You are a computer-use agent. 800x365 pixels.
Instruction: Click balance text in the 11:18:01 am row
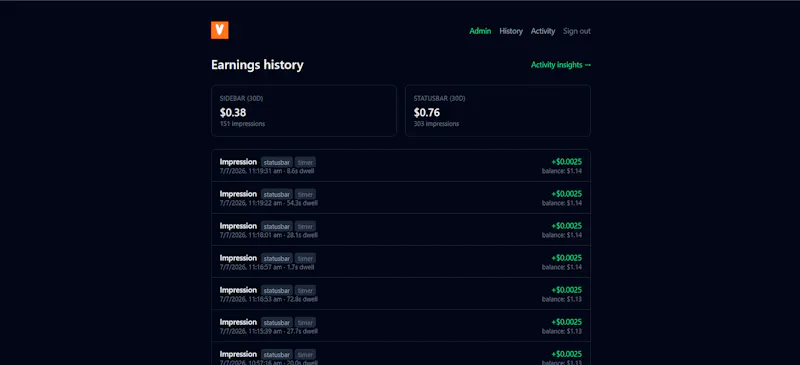point(562,235)
